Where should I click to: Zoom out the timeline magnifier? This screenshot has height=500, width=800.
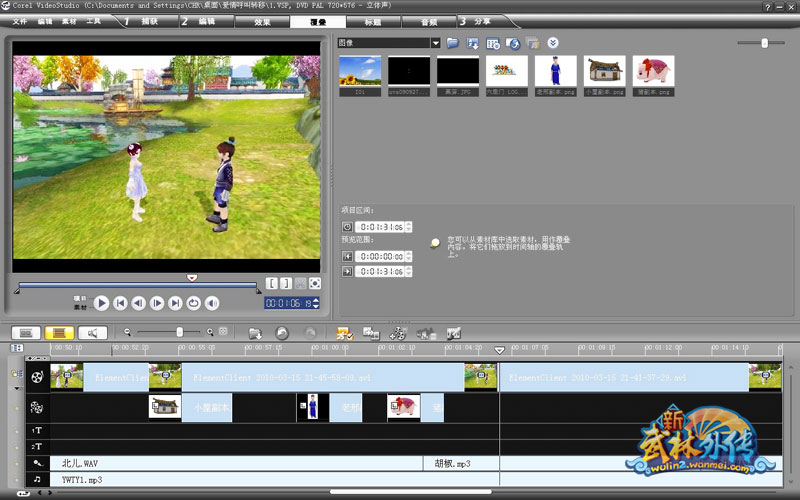tap(128, 332)
